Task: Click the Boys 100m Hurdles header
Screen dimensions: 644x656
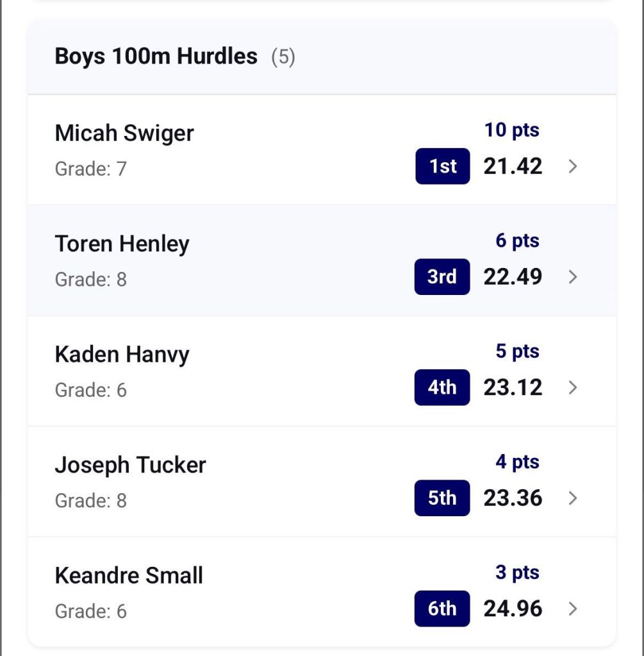Action: (x=156, y=56)
